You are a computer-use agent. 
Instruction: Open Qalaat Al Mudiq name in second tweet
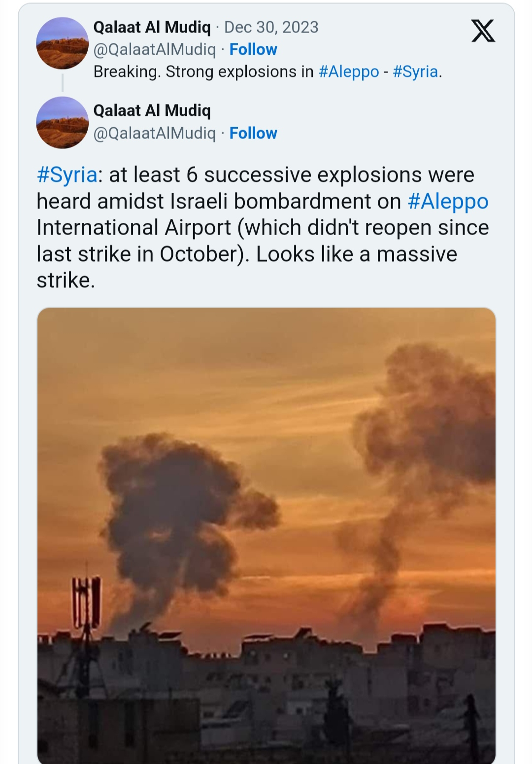point(152,110)
